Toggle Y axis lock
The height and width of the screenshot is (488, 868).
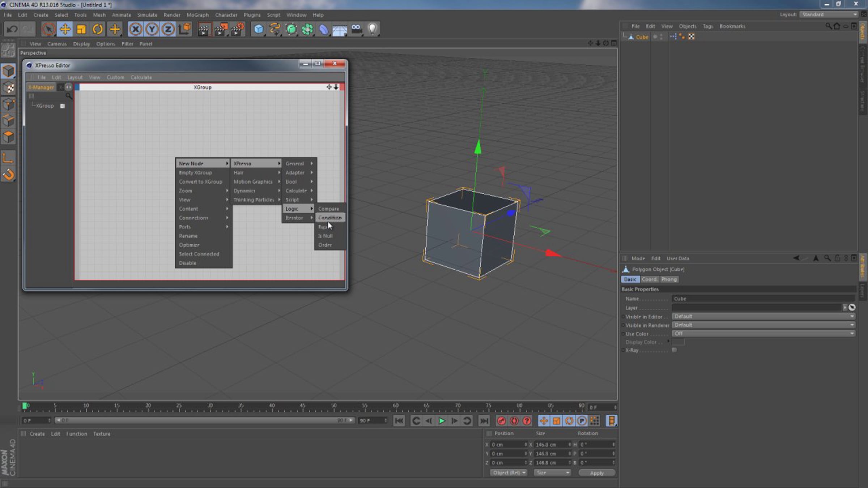pos(152,29)
